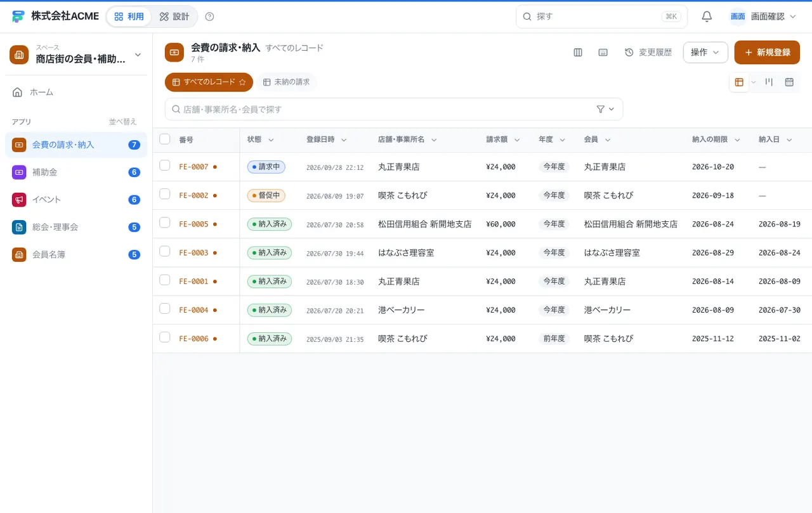This screenshot has width=812, height=513.
Task: Click the 新規登録 button
Action: coord(767,53)
